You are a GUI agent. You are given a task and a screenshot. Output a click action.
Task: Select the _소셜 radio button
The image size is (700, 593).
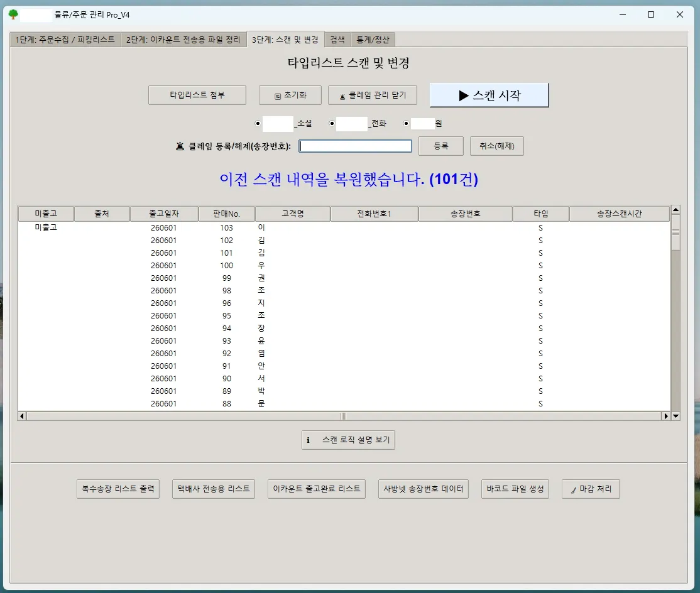click(258, 124)
